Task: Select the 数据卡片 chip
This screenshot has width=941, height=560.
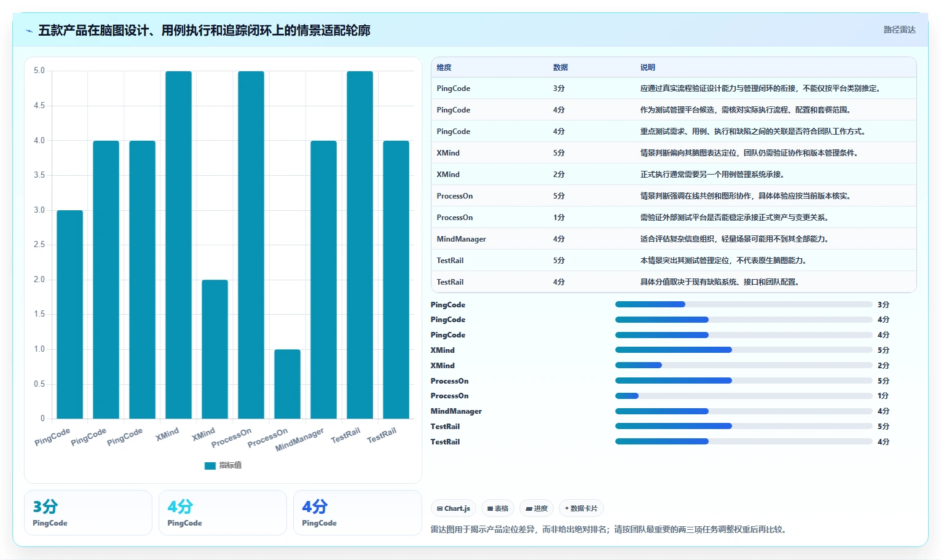Action: tap(581, 508)
